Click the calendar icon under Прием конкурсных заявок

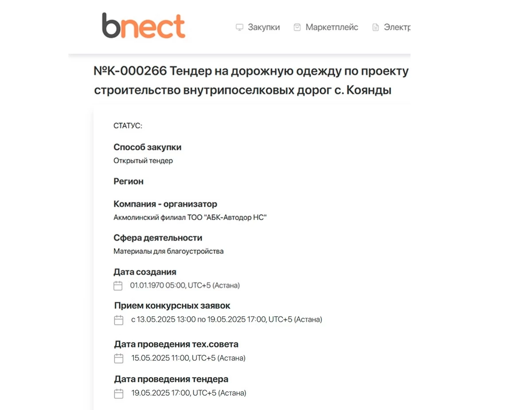[118, 320]
